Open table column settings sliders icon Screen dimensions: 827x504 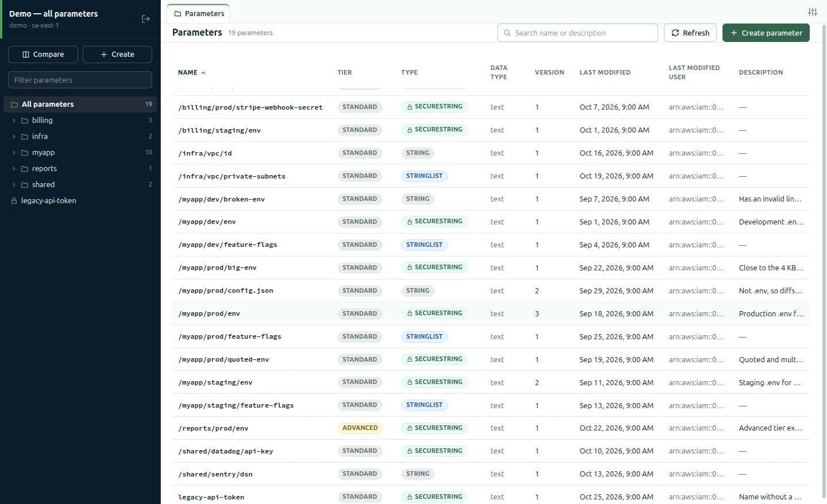tap(812, 12)
